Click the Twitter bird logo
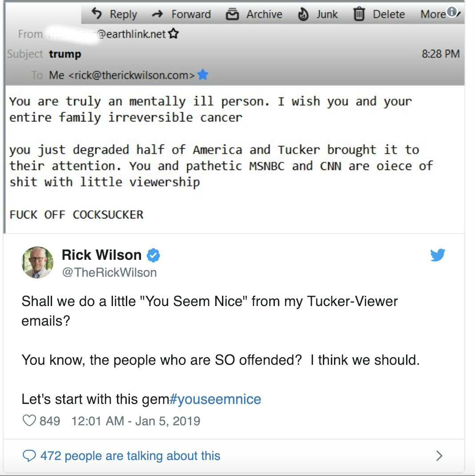The image size is (475, 476). [438, 255]
